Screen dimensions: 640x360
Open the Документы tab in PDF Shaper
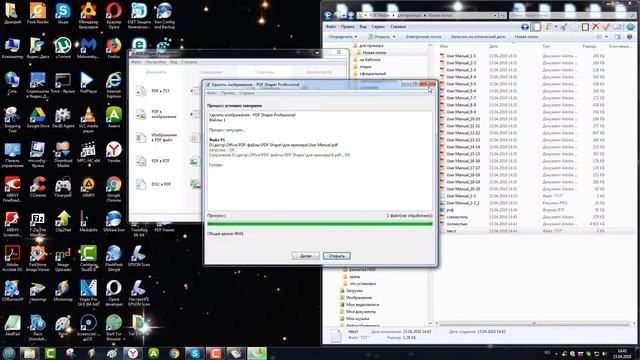point(156,72)
